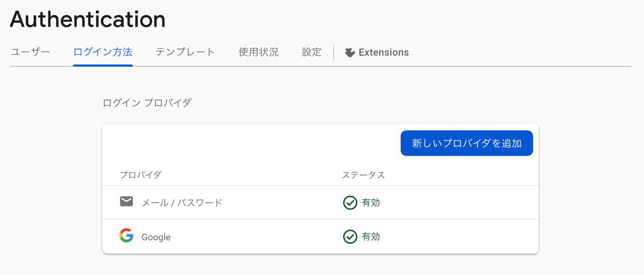
Task: Click the Google logo icon
Action: (x=126, y=236)
